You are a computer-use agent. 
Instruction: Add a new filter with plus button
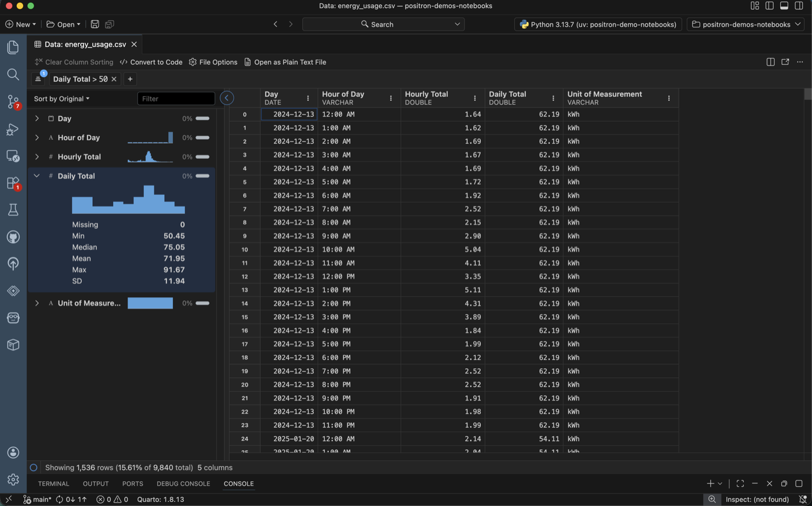pos(130,79)
